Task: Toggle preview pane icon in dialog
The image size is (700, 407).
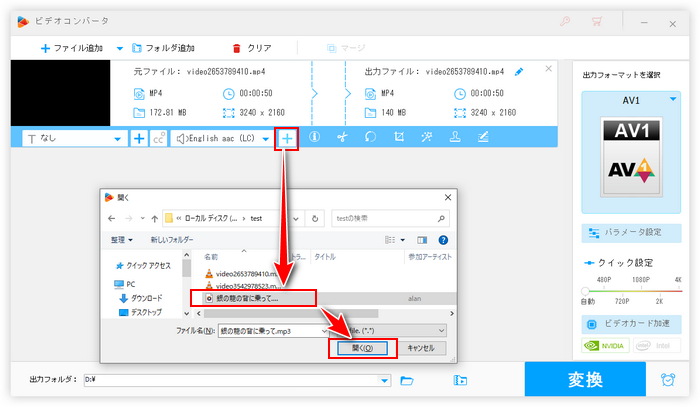Action: pyautogui.click(x=422, y=240)
